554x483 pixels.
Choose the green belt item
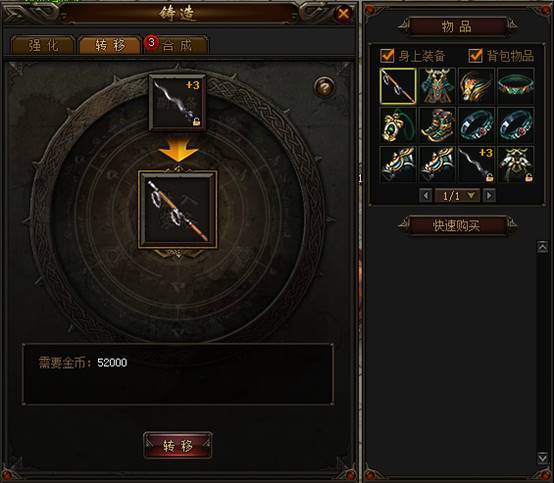515,86
